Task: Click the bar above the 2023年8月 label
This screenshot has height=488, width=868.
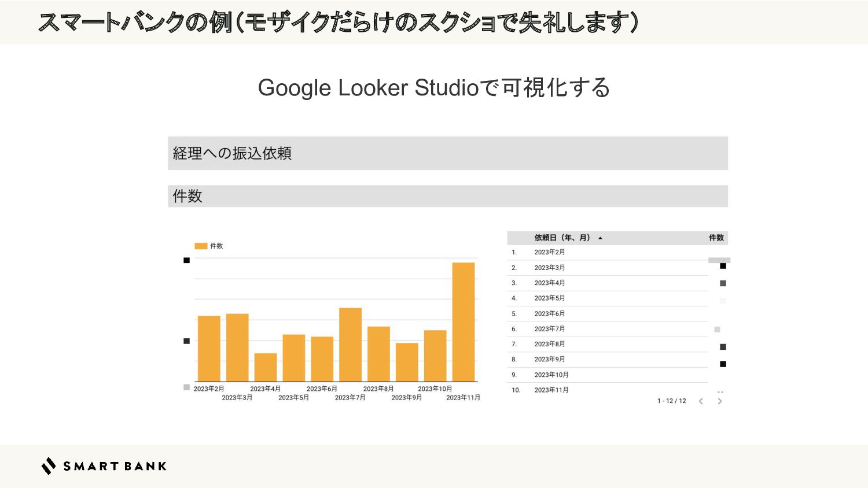Action: tap(378, 354)
